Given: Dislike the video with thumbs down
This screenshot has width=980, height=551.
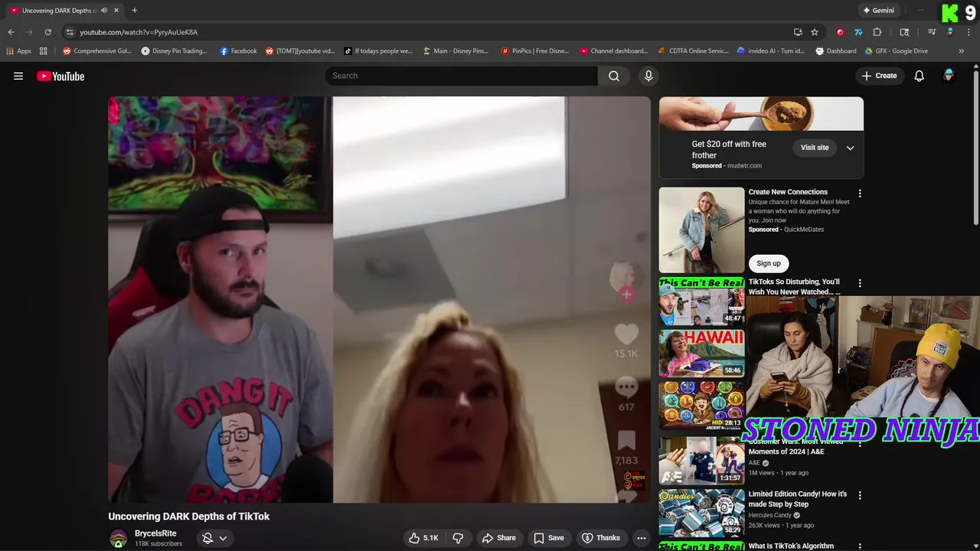Looking at the screenshot, I should click(x=458, y=538).
